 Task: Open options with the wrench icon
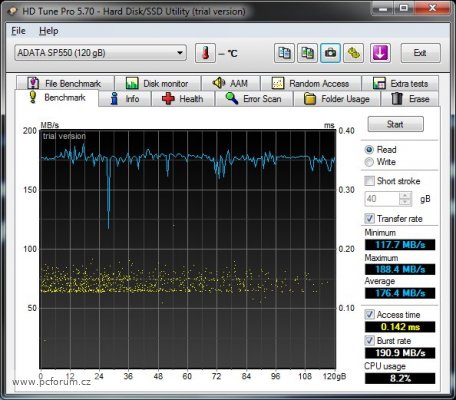tap(353, 53)
